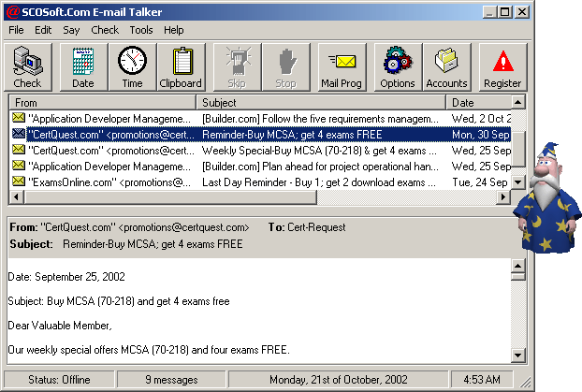This screenshot has height=392, width=582.
Task: Click the @ application icon in title bar
Action: [12, 12]
